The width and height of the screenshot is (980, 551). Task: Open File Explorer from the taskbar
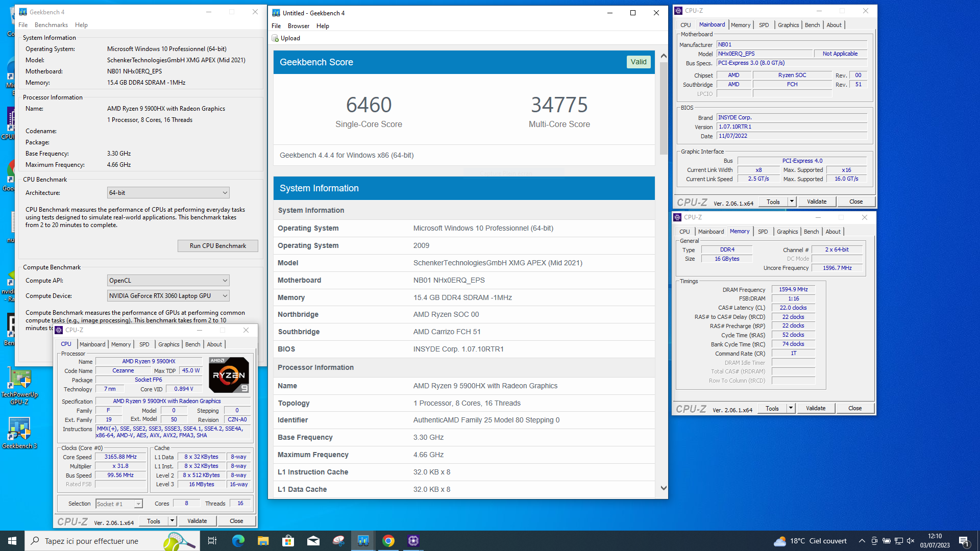click(x=263, y=541)
